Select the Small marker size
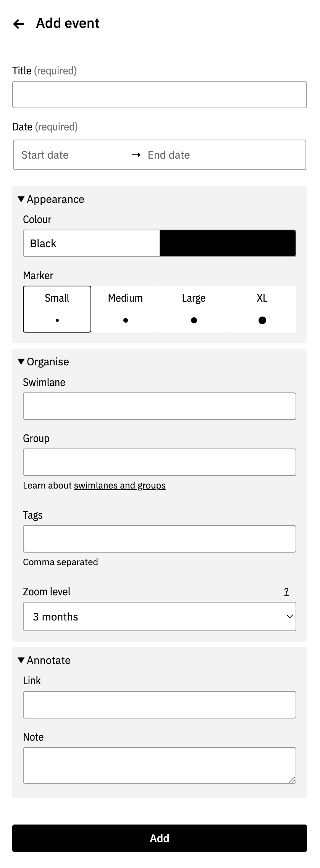Screen dimensions: 320x868 tap(57, 309)
